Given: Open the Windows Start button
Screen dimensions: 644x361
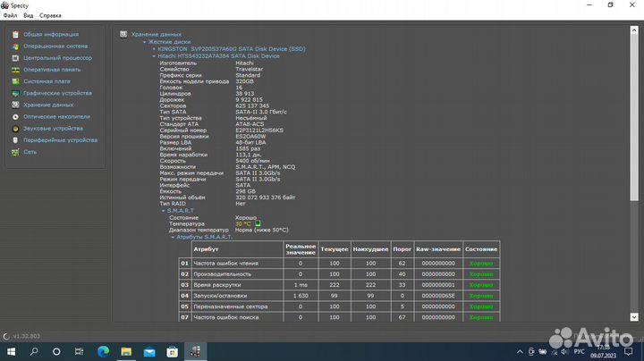Looking at the screenshot, I should pyautogui.click(x=11, y=351).
